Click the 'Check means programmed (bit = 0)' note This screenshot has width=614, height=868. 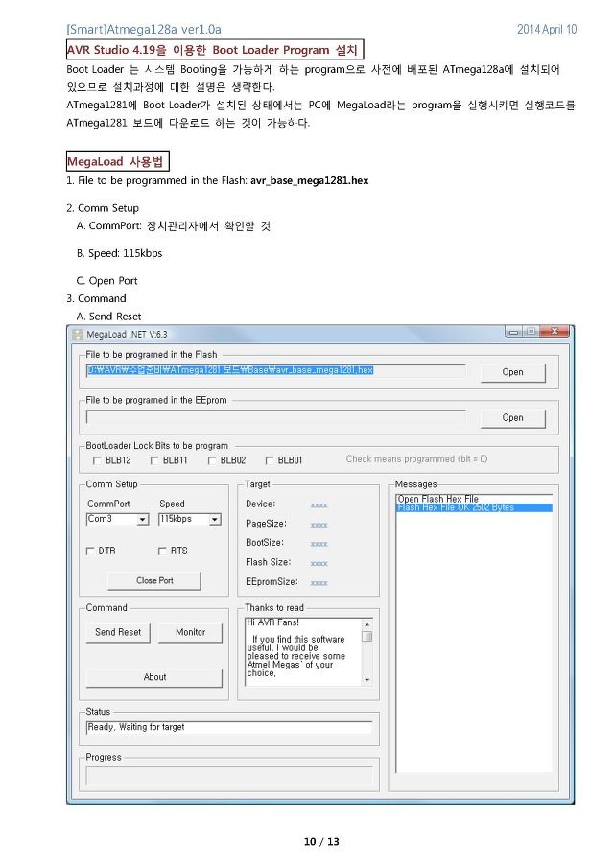416,459
